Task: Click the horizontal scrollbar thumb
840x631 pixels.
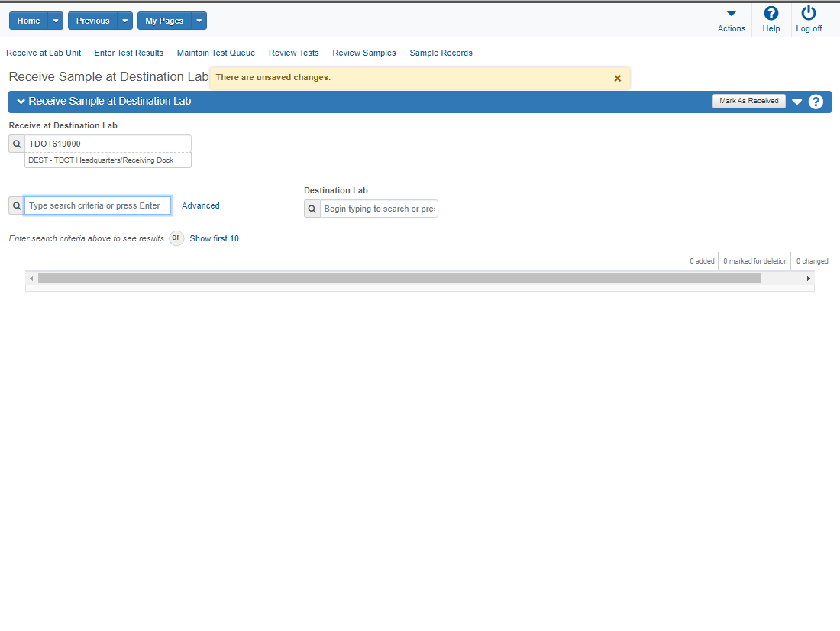Action: pyautogui.click(x=399, y=278)
